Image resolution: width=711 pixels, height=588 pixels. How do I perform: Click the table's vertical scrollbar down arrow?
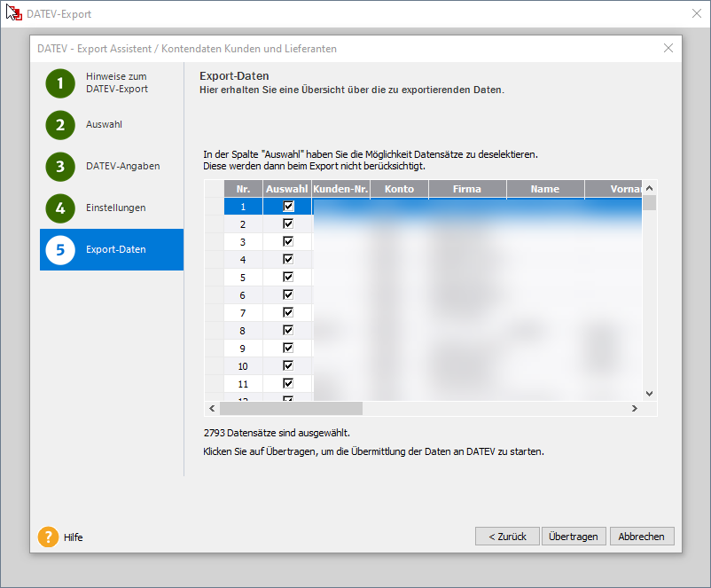click(649, 394)
